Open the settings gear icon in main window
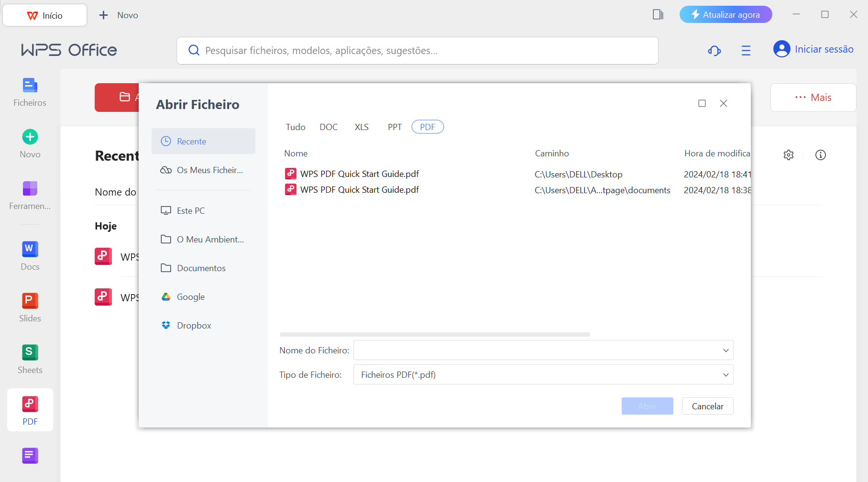Image resolution: width=868 pixels, height=482 pixels. (789, 155)
